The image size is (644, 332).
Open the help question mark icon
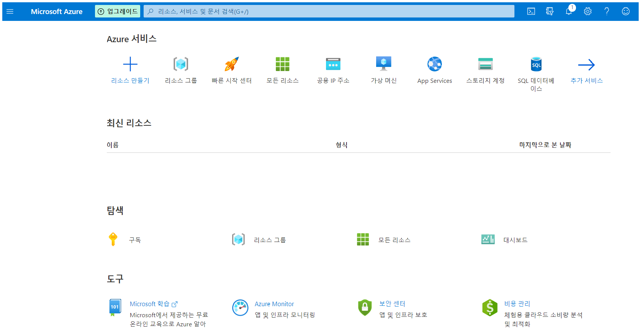pos(607,11)
